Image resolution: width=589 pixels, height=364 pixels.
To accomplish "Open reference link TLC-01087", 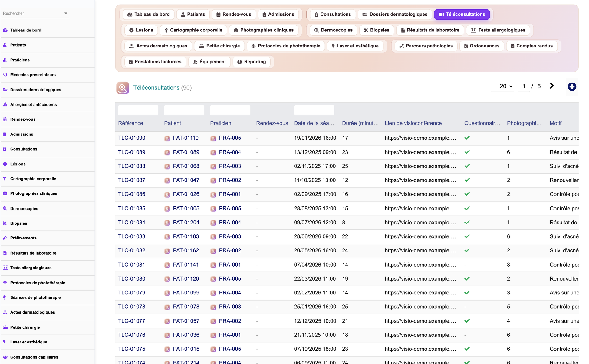I will (x=132, y=180).
